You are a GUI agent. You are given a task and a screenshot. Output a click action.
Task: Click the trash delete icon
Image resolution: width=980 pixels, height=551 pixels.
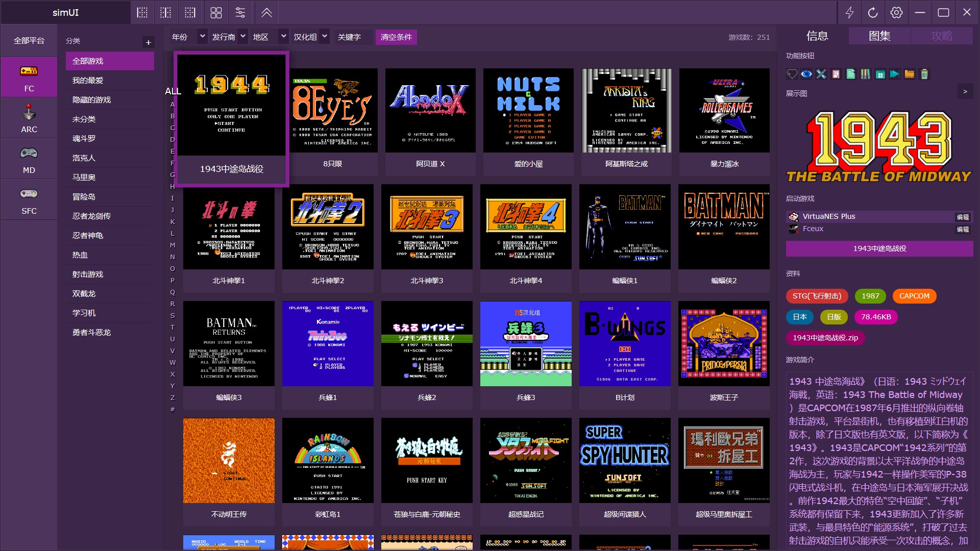click(x=924, y=74)
